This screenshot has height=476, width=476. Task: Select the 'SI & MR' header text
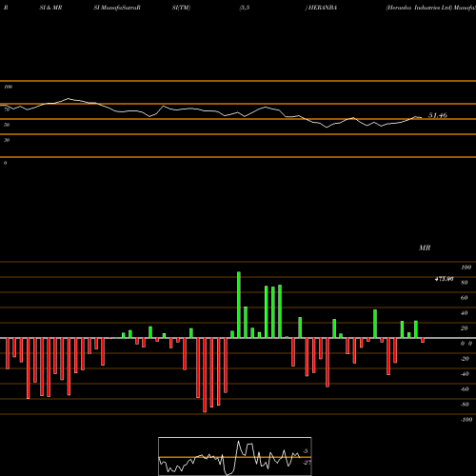50,8
